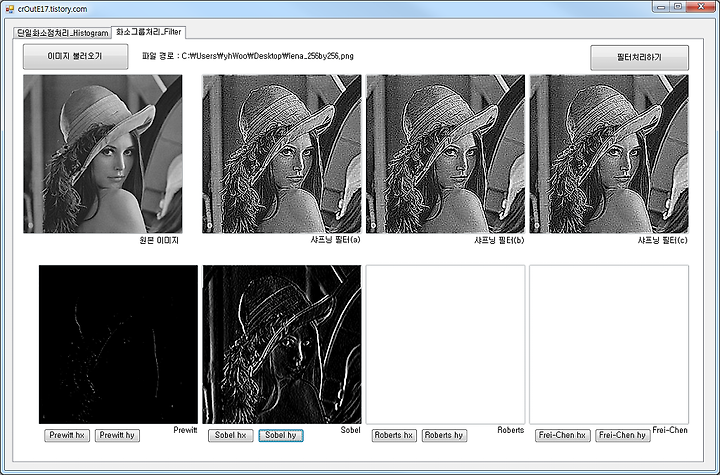The height and width of the screenshot is (475, 720).
Task: Click the Roberts hy button
Action: [444, 435]
